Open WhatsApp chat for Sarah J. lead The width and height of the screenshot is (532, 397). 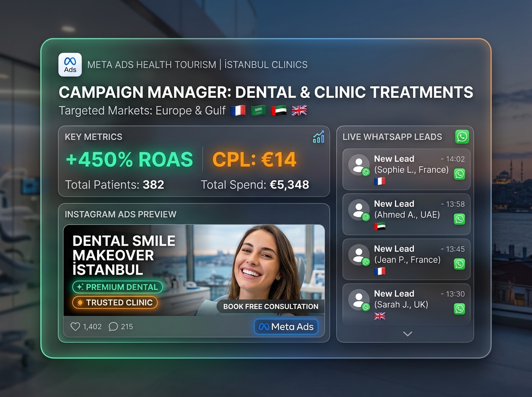coord(460,309)
